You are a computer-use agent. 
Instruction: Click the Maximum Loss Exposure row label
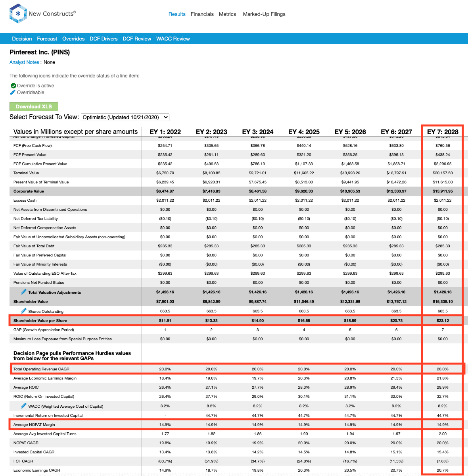click(63, 339)
